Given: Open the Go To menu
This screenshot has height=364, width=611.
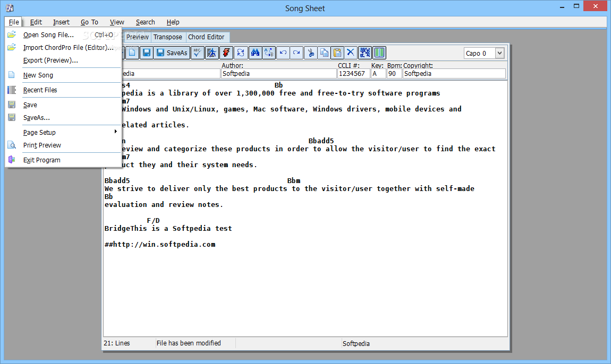Looking at the screenshot, I should point(89,22).
